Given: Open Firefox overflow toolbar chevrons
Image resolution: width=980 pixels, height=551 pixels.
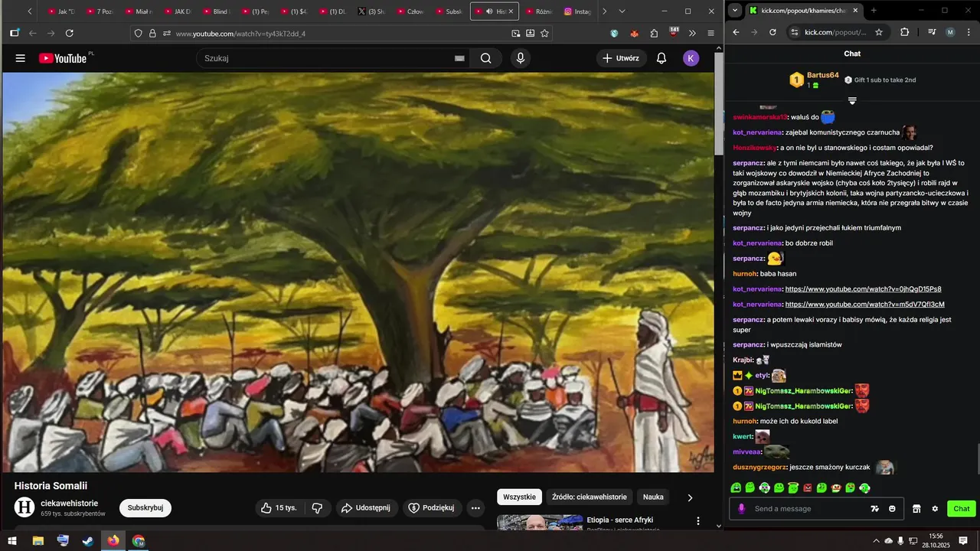Looking at the screenshot, I should point(692,34).
